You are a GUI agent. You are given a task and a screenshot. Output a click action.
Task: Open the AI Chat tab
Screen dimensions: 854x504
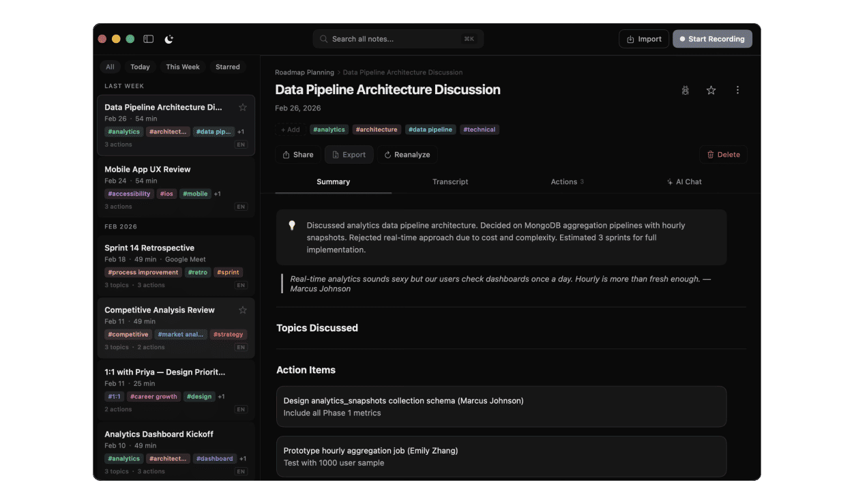pyautogui.click(x=684, y=182)
